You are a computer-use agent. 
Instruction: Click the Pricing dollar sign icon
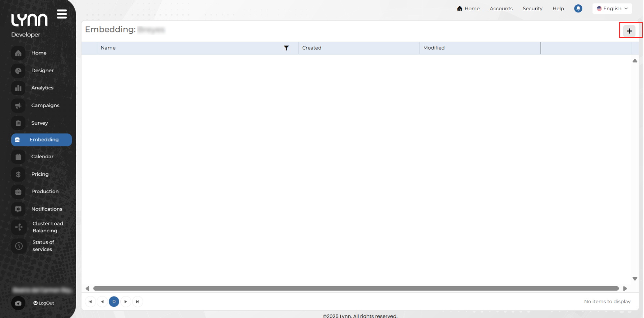[18, 174]
